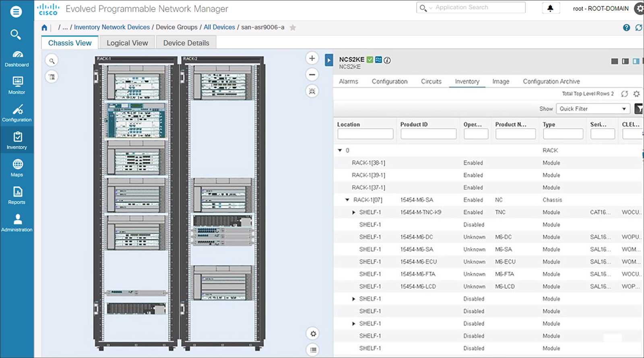
Task: Switch to left-split panel layout icon
Action: point(625,62)
